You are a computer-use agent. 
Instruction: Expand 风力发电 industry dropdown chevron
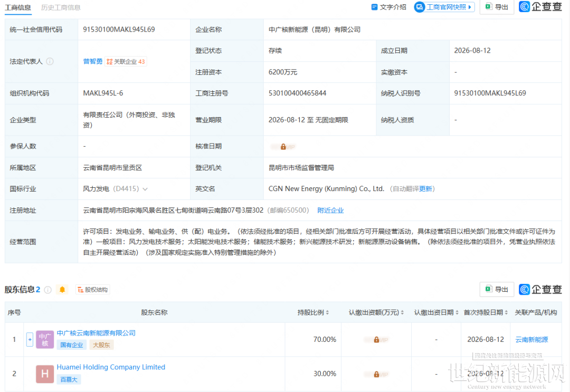pos(145,189)
